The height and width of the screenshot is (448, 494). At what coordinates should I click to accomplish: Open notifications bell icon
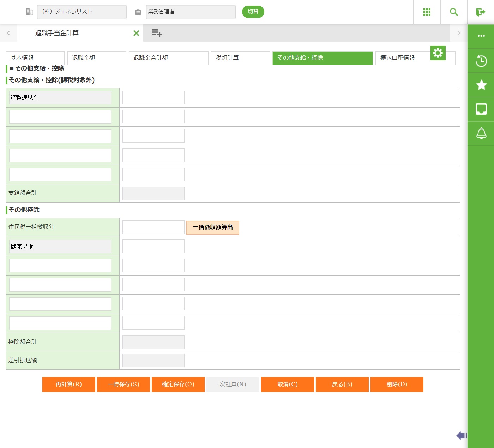point(481,133)
